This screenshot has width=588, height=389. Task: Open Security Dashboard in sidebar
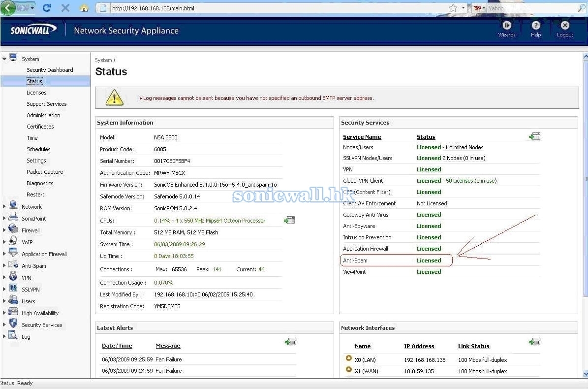tap(50, 70)
